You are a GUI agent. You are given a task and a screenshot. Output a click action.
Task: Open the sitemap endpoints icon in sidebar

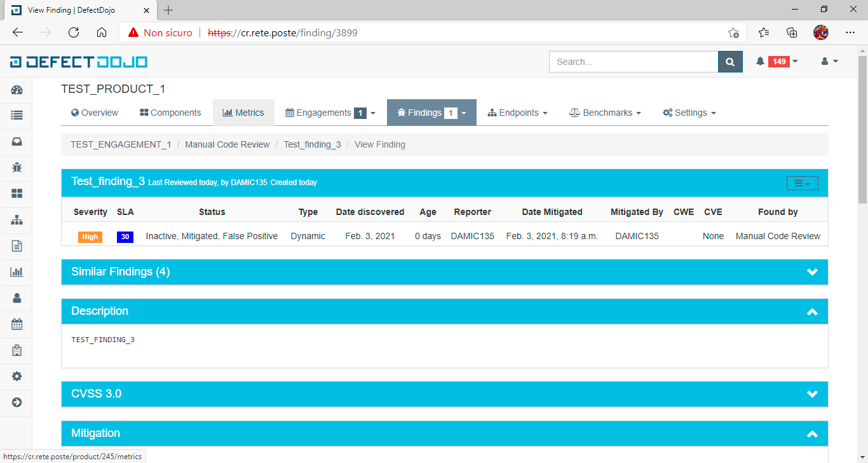16,219
